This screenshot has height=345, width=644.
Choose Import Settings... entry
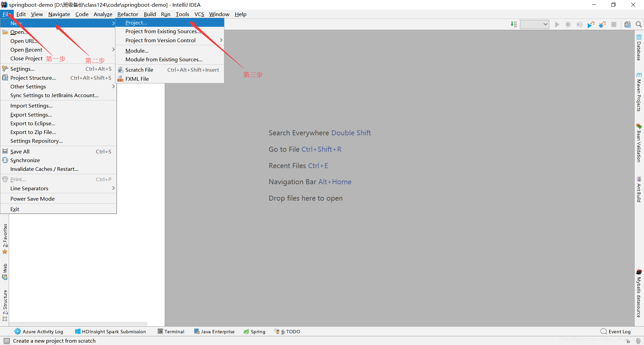(x=58, y=106)
